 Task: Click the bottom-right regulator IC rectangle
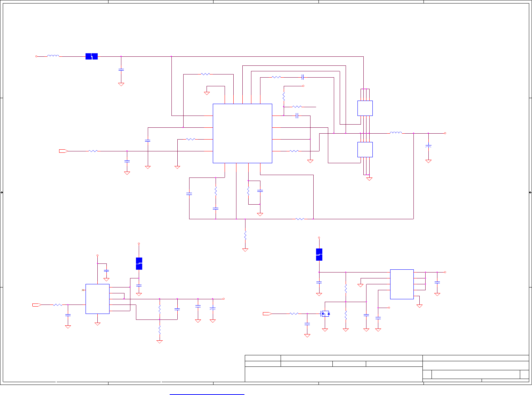tap(402, 284)
